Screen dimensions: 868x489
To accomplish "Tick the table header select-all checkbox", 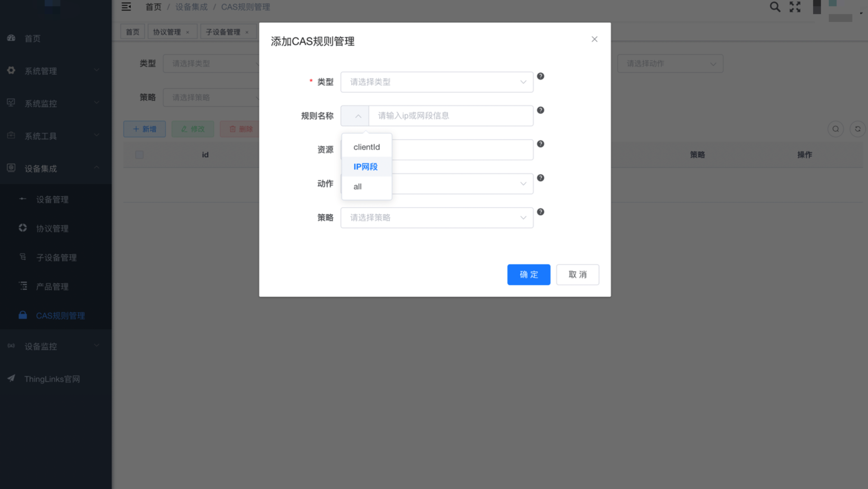I will (139, 155).
